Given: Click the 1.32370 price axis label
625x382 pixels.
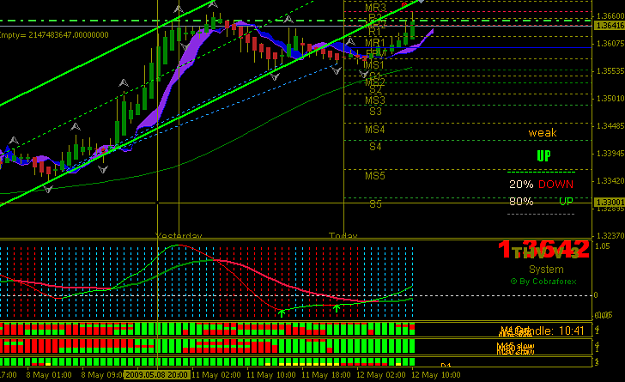Looking at the screenshot, I should 610,236.
